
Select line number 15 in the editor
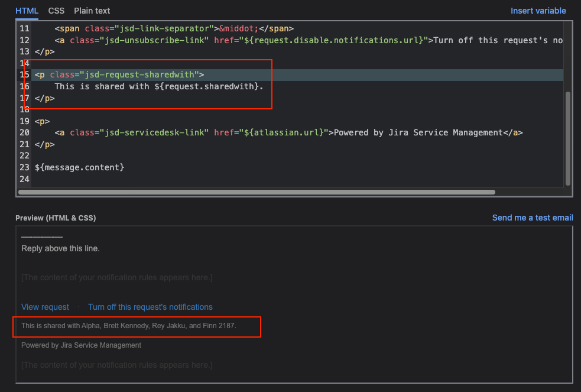click(24, 74)
